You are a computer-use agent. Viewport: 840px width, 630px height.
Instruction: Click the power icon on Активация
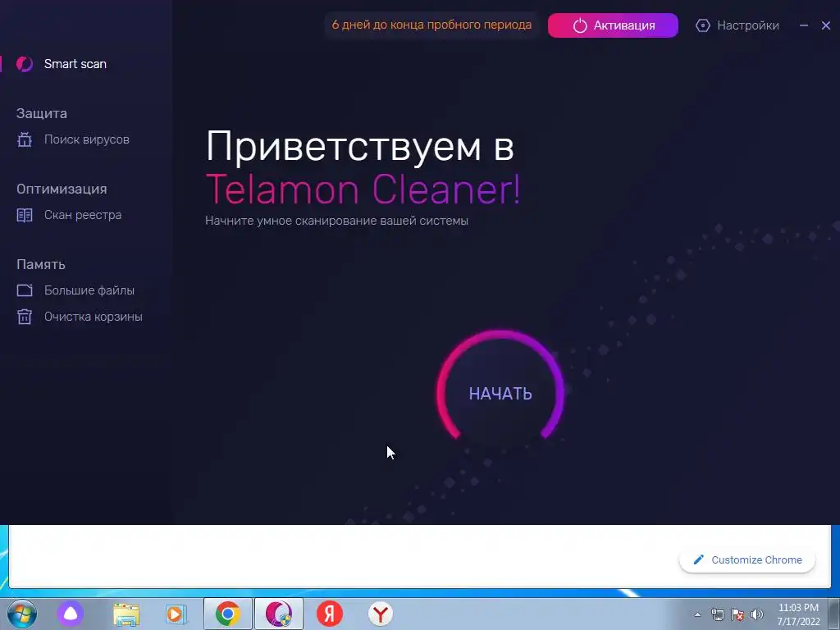[x=580, y=25]
